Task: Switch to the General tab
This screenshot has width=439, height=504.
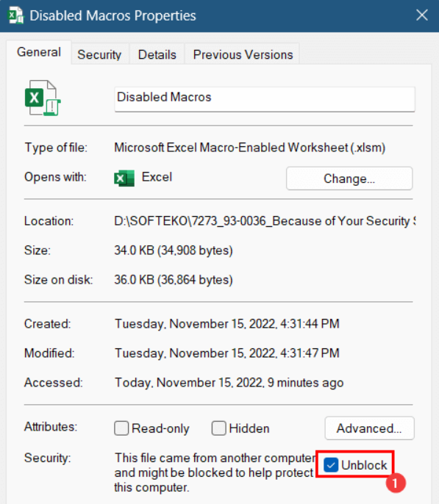Action: pos(39,52)
